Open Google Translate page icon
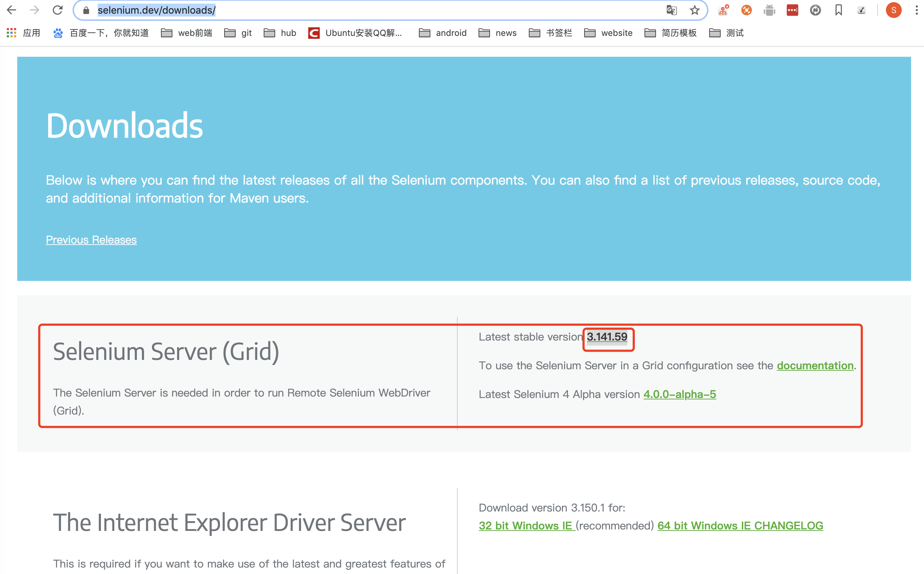The image size is (924, 574). (x=671, y=10)
